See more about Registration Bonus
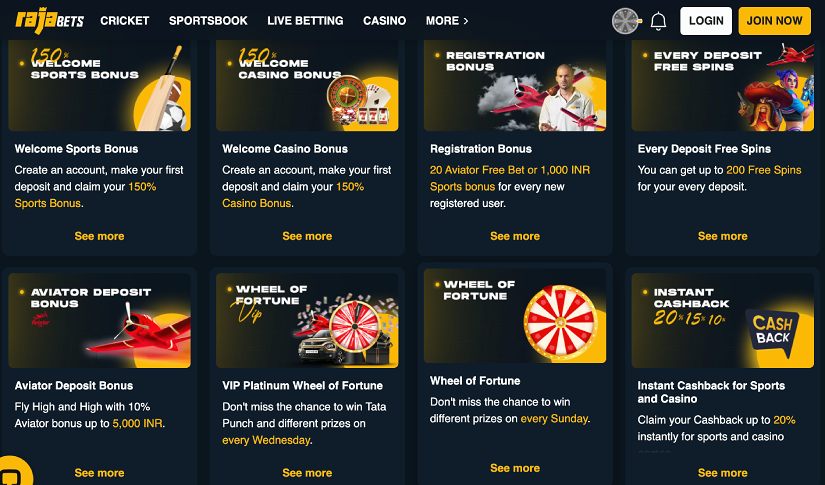 515,236
